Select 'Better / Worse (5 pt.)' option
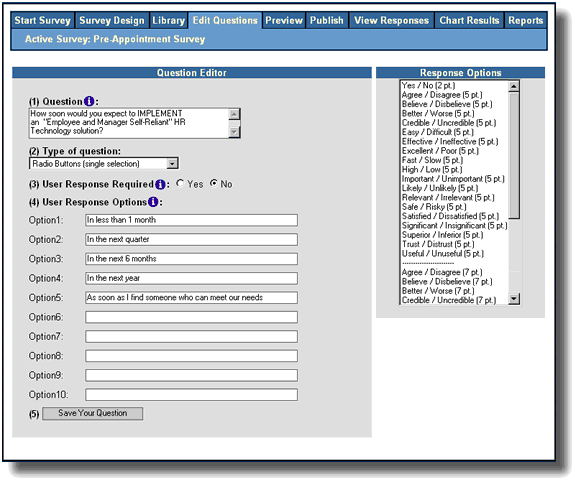Screen dimensions: 575x480 click(x=438, y=114)
